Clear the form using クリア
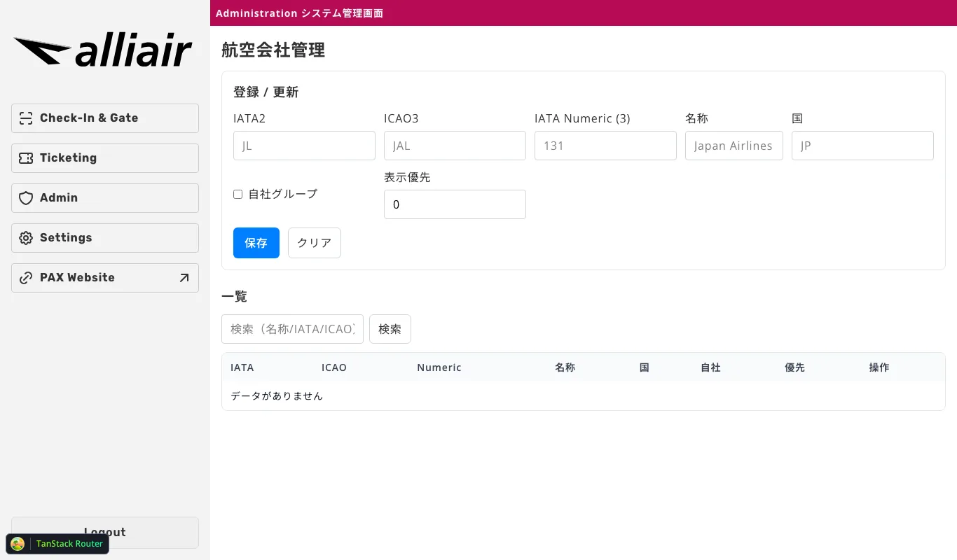The width and height of the screenshot is (957, 560). [314, 243]
